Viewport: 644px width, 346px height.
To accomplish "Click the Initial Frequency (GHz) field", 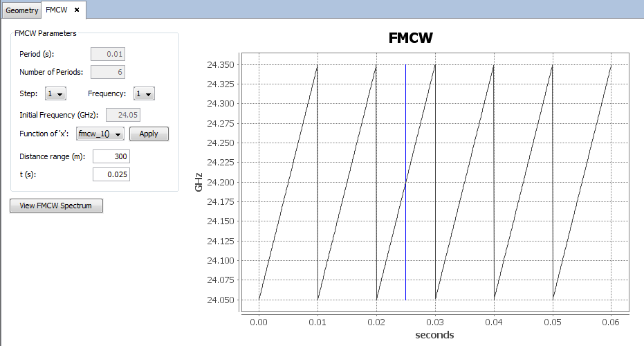I will 123,115.
